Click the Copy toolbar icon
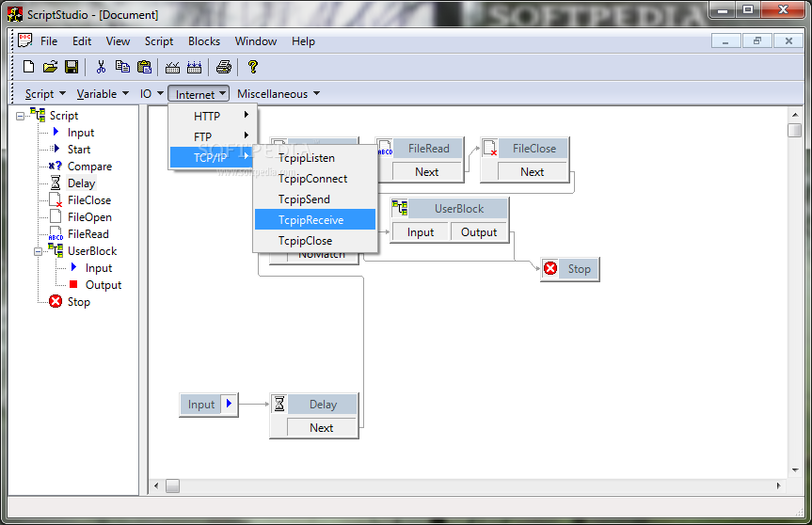The height and width of the screenshot is (525, 812). 122,66
